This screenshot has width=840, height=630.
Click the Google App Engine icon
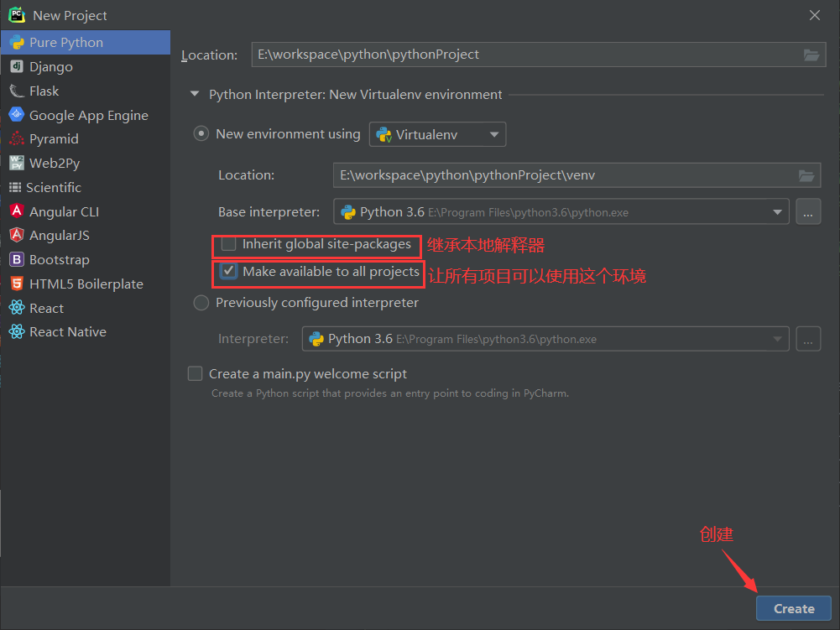pos(17,115)
